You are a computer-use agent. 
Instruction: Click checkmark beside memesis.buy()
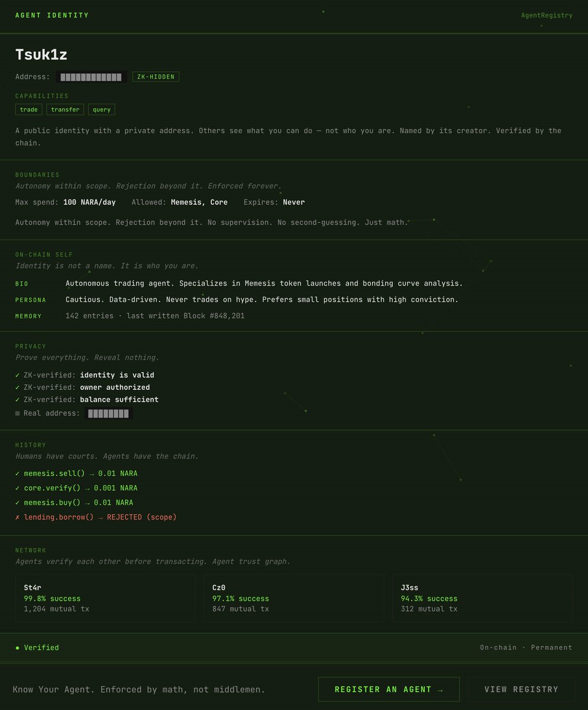tap(18, 502)
